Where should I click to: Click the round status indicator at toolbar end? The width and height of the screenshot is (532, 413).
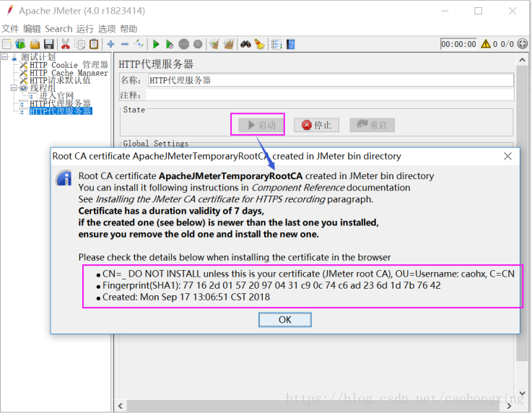click(523, 44)
